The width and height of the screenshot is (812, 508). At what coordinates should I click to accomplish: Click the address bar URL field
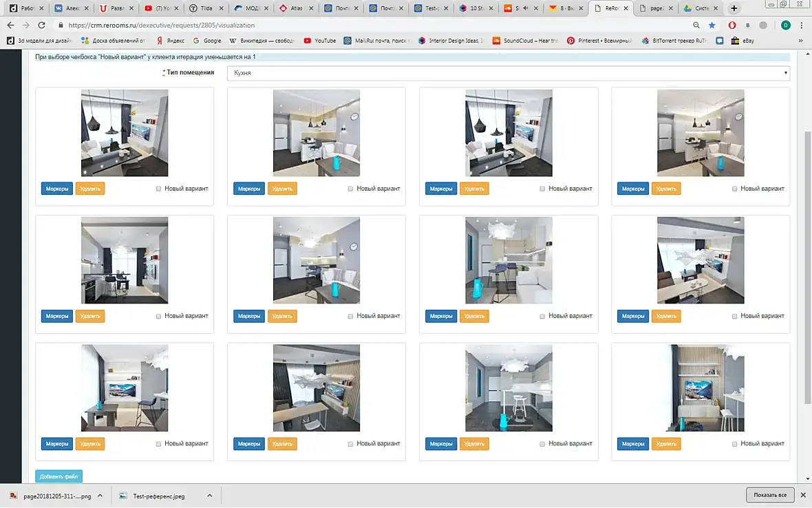tap(373, 25)
